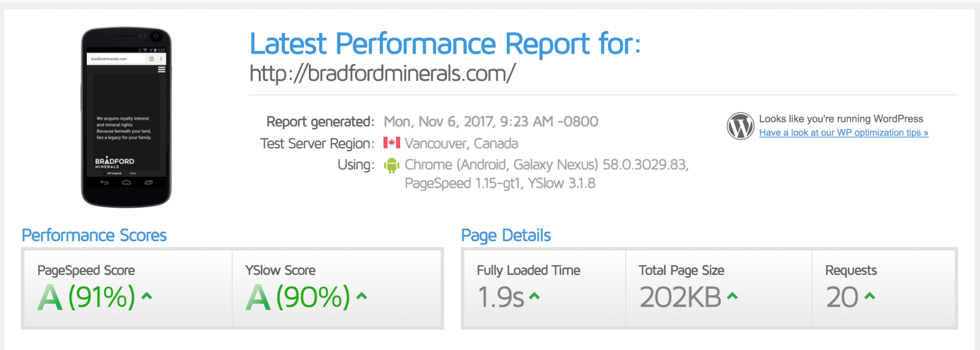The image size is (980, 350).
Task: Click the WordPress logo icon
Action: click(x=741, y=126)
